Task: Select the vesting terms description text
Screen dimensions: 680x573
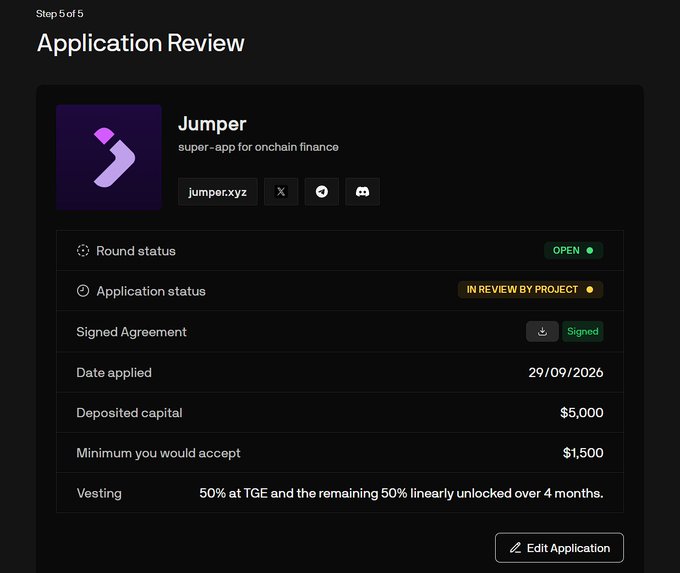Action: point(401,493)
